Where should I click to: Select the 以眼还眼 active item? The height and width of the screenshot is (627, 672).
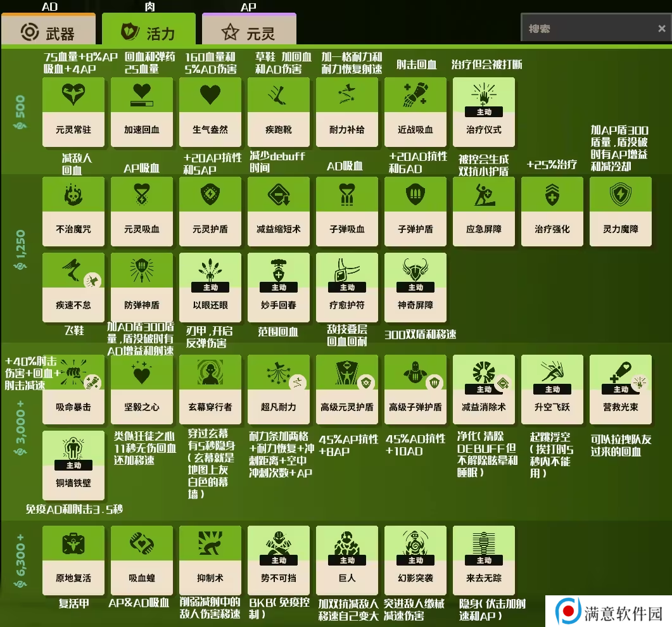click(x=210, y=288)
